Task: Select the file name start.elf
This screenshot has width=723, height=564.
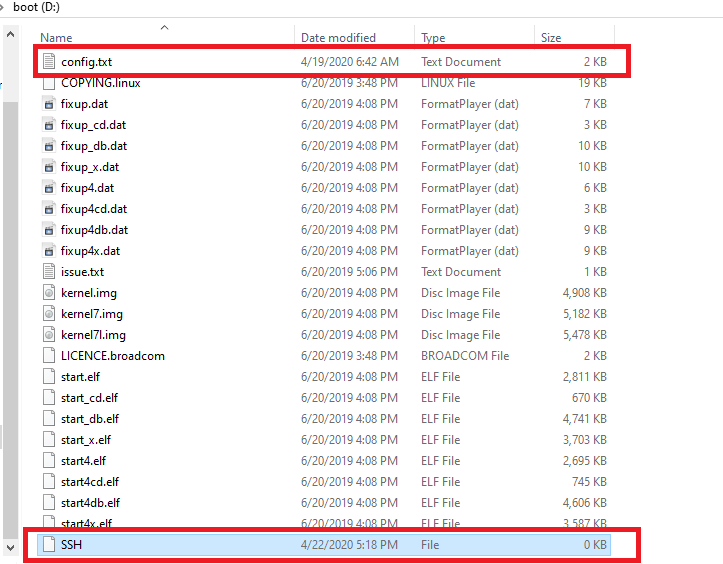Action: coord(80,377)
